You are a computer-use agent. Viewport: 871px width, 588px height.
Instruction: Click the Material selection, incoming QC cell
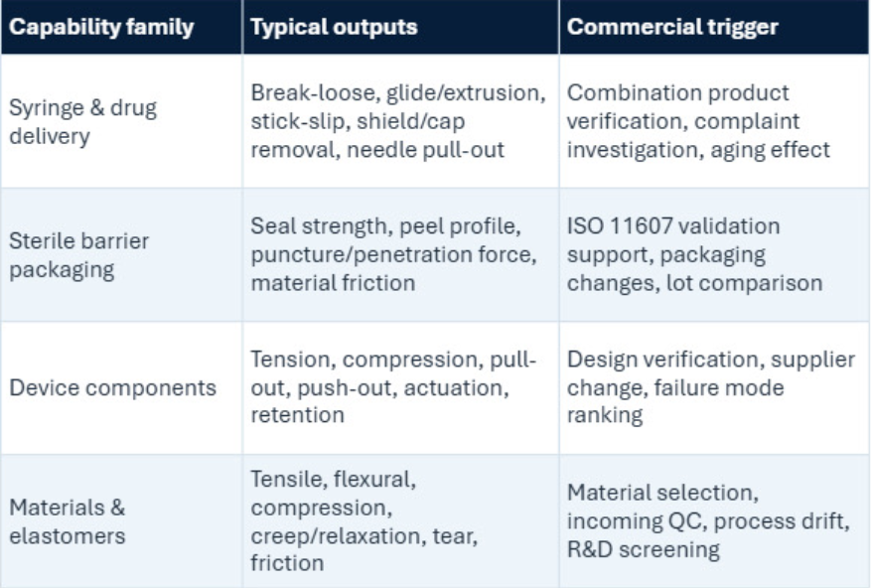[714, 521]
